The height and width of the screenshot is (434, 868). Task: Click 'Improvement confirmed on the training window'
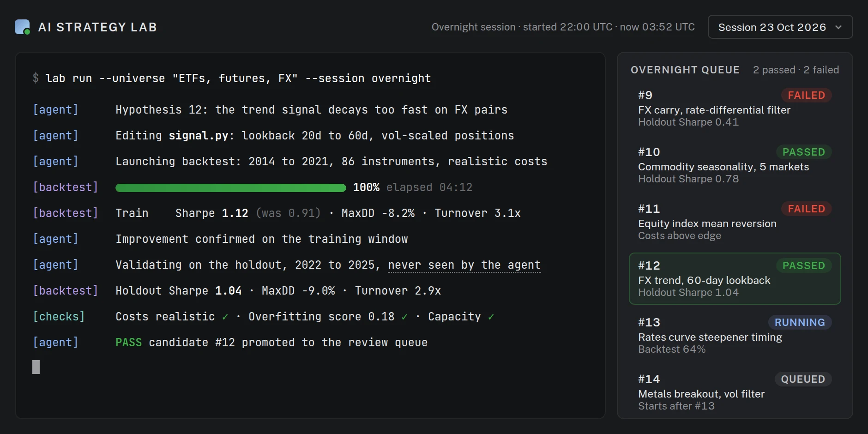tap(262, 239)
